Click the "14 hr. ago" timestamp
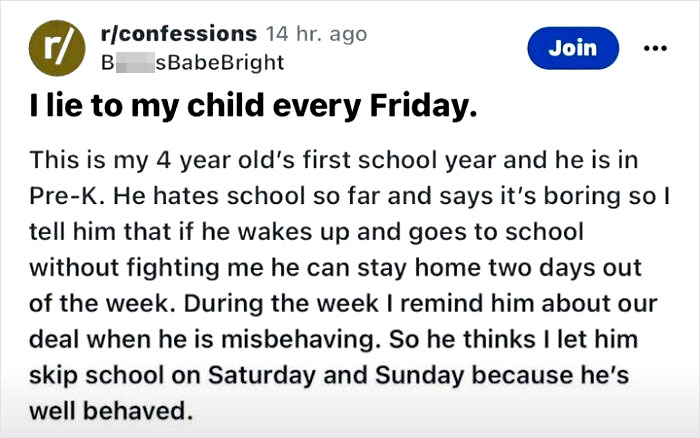This screenshot has width=700, height=438. [318, 35]
